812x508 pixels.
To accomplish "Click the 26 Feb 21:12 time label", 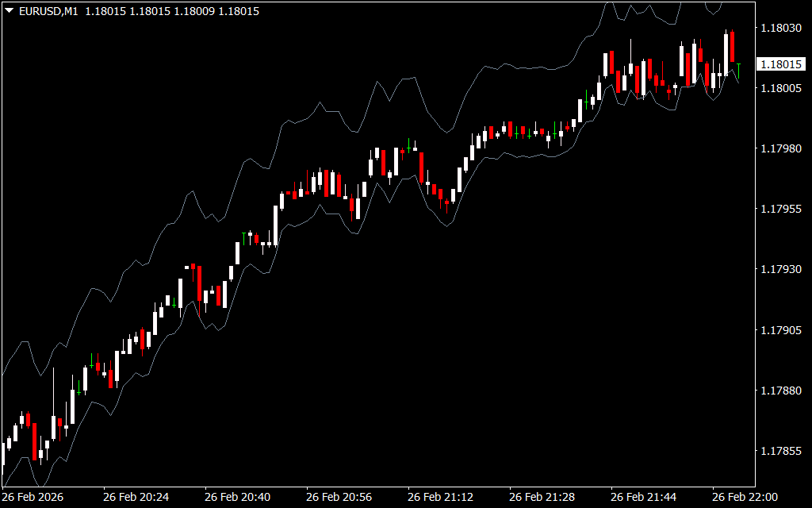I will pos(440,497).
